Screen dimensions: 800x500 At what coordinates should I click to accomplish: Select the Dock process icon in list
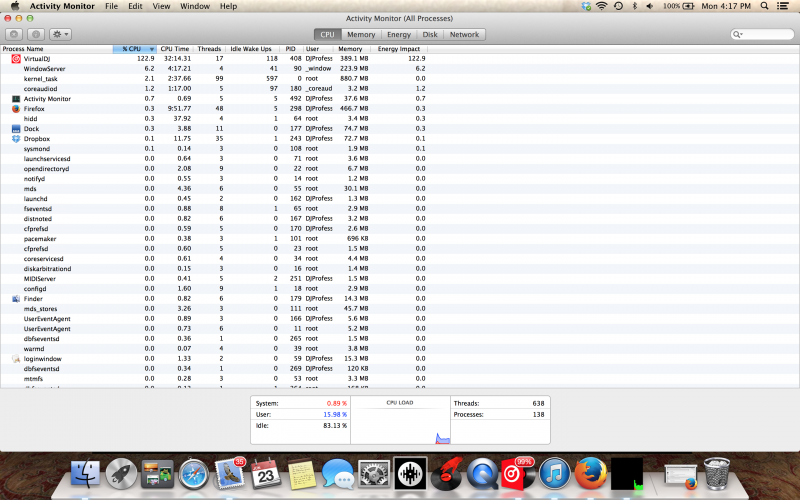(x=16, y=129)
